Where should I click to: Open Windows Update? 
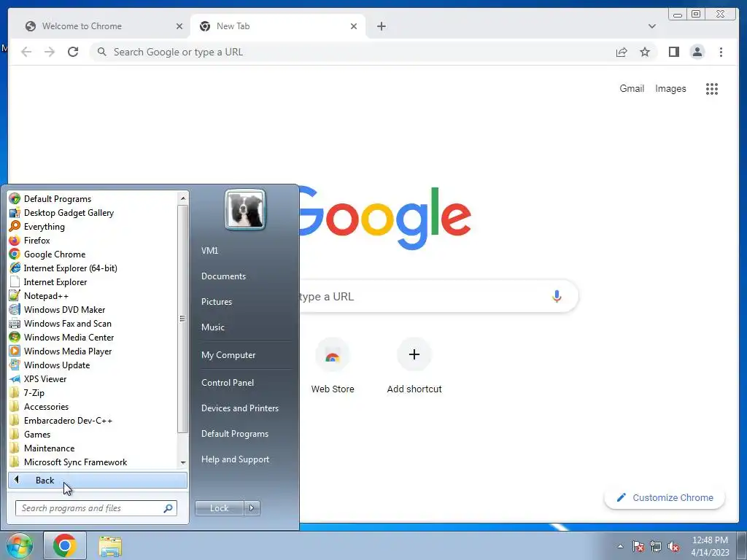pyautogui.click(x=57, y=365)
